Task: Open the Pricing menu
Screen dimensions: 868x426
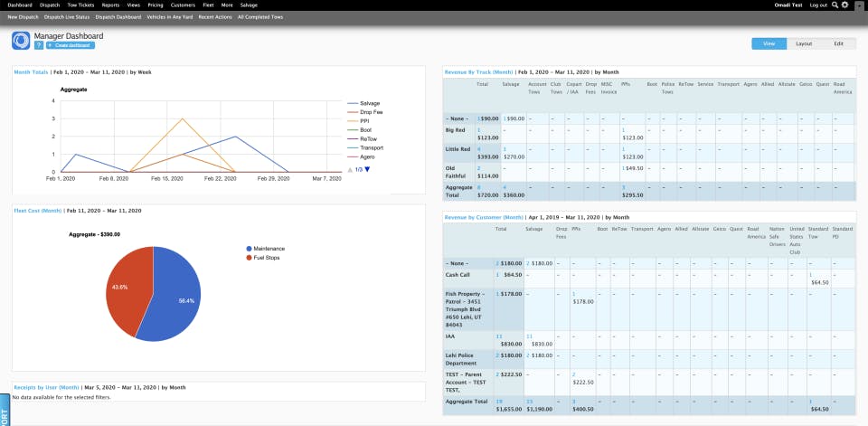Action: pos(156,5)
